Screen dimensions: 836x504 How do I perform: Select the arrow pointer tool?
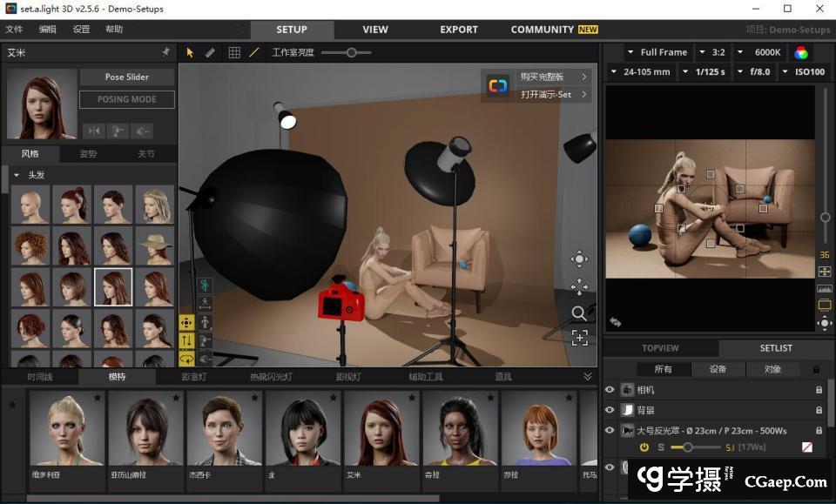[191, 52]
